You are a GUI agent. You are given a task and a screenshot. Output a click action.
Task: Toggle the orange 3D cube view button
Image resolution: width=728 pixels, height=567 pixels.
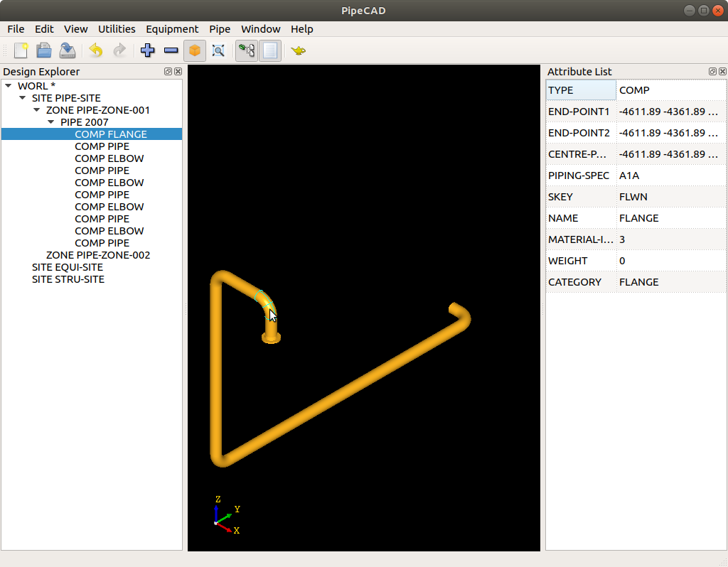(195, 50)
